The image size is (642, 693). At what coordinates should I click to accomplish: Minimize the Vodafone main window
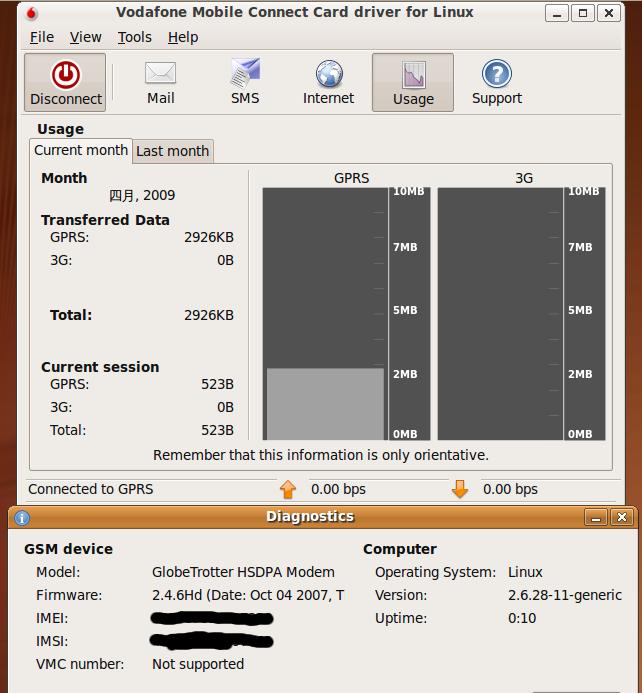point(557,13)
